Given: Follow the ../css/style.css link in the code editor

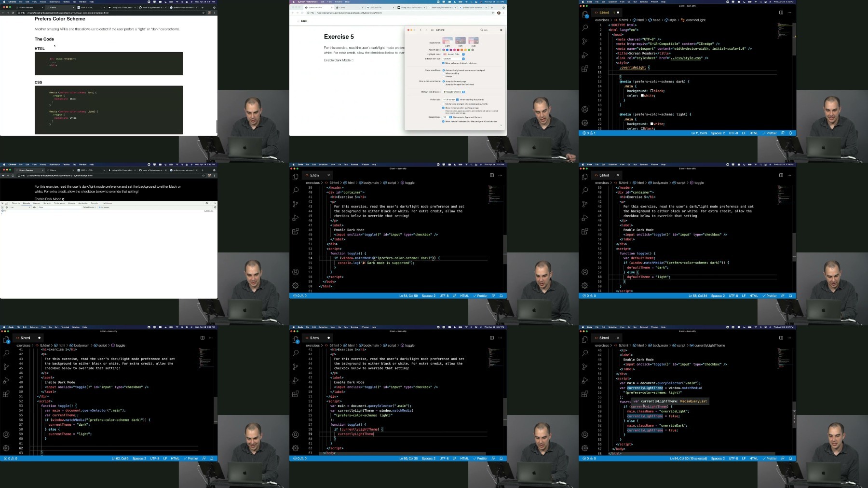Looking at the screenshot, I should [685, 58].
